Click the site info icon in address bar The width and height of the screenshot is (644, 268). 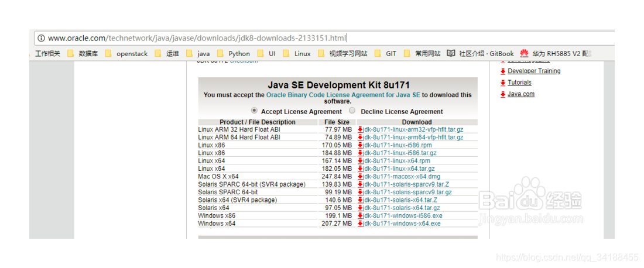(41, 38)
